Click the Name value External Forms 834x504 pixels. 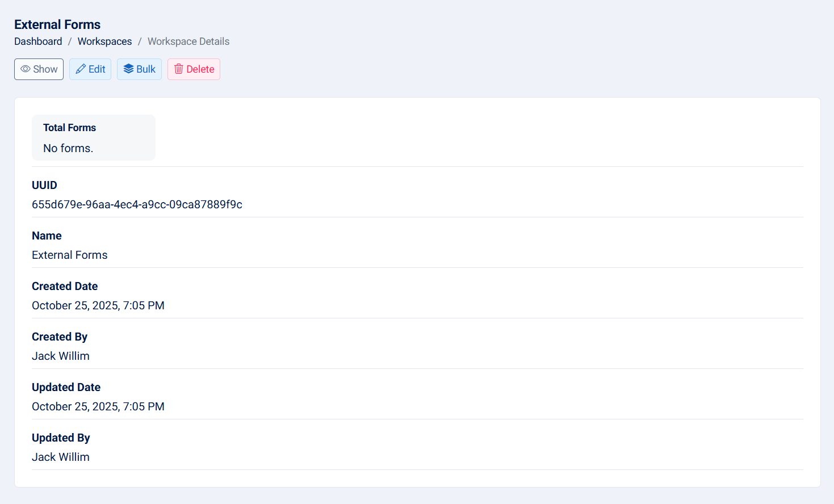[70, 255]
